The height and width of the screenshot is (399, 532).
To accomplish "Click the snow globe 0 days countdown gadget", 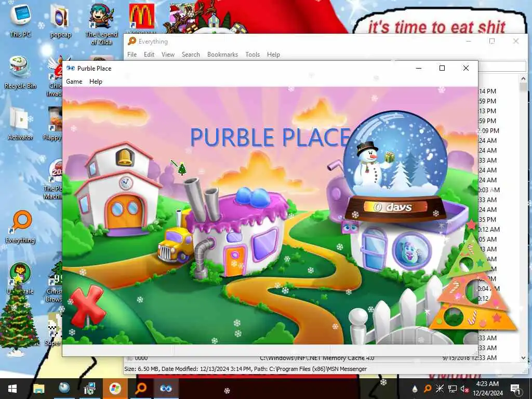I will point(395,166).
